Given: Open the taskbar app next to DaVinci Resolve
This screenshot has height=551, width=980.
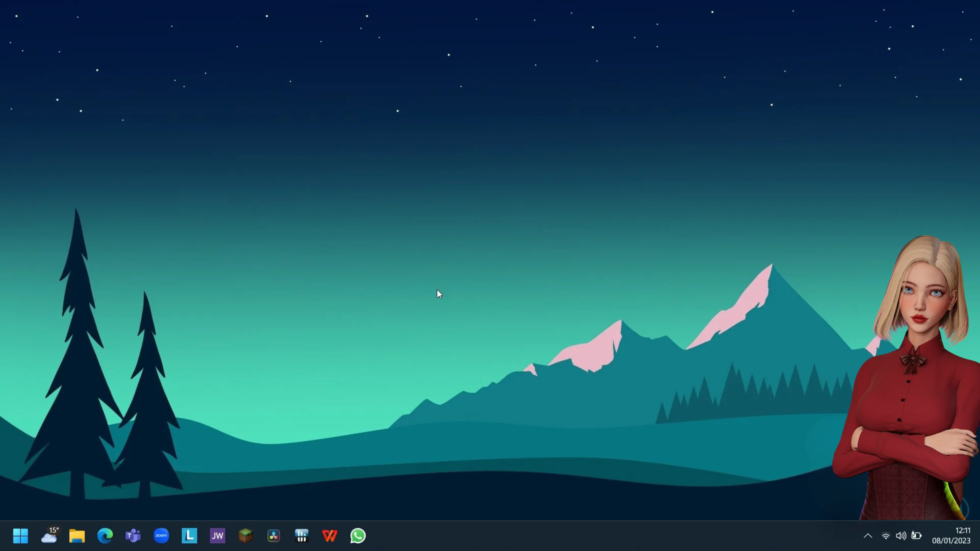Looking at the screenshot, I should (x=301, y=536).
